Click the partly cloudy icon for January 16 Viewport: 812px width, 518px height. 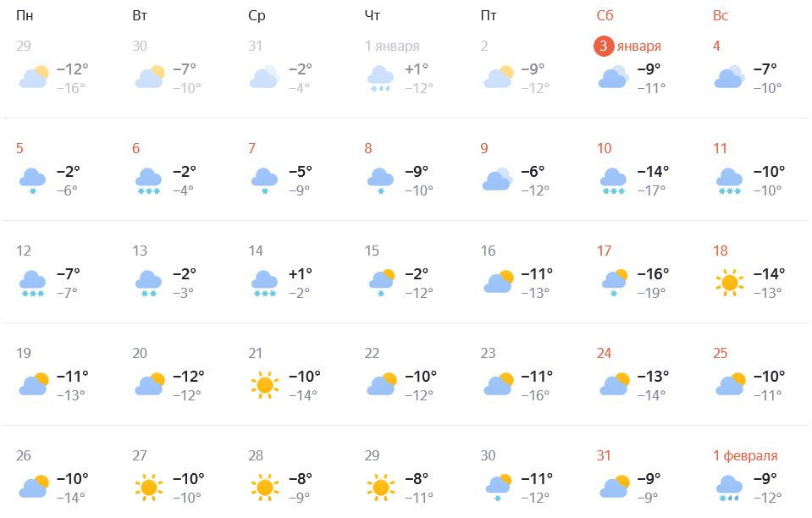click(x=498, y=281)
